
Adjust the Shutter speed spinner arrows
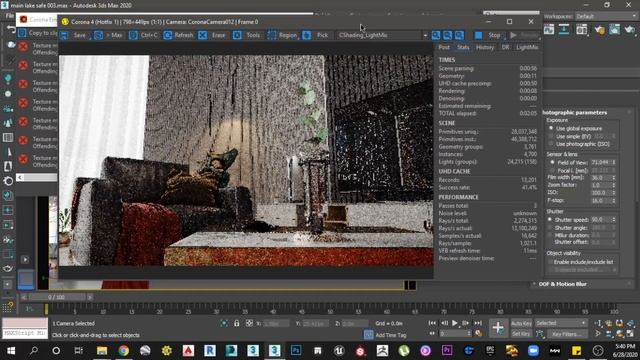(x=613, y=220)
